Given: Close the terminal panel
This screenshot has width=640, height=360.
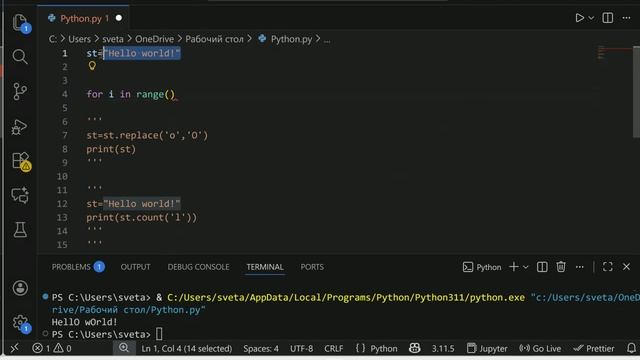Looking at the screenshot, I should tap(627, 267).
